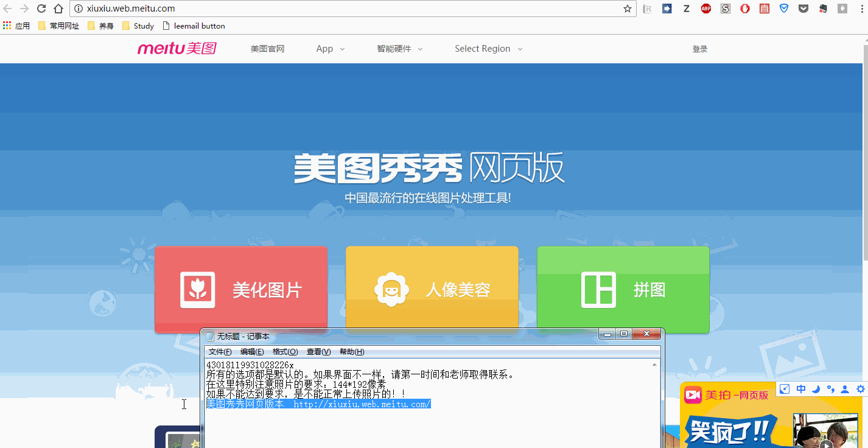Go to the browser home page icon

click(x=58, y=9)
